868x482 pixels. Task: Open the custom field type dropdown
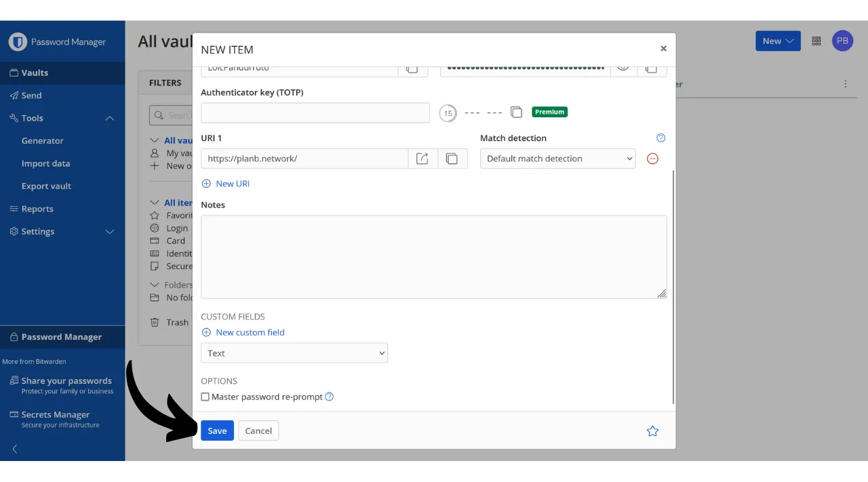tap(294, 353)
